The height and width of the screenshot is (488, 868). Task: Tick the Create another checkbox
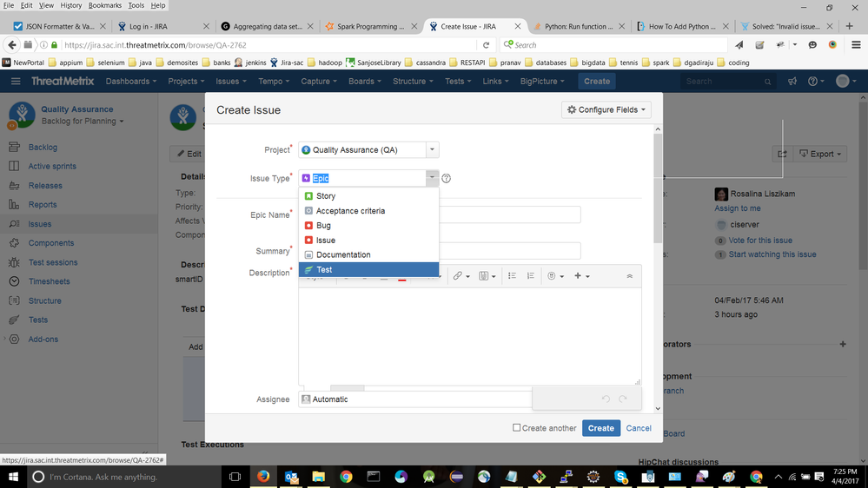pyautogui.click(x=516, y=428)
